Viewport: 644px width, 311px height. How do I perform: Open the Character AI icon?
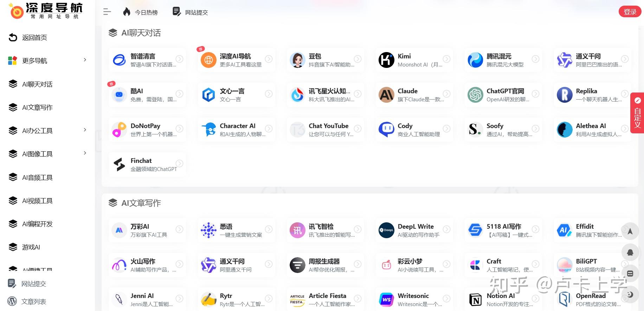pyautogui.click(x=208, y=130)
